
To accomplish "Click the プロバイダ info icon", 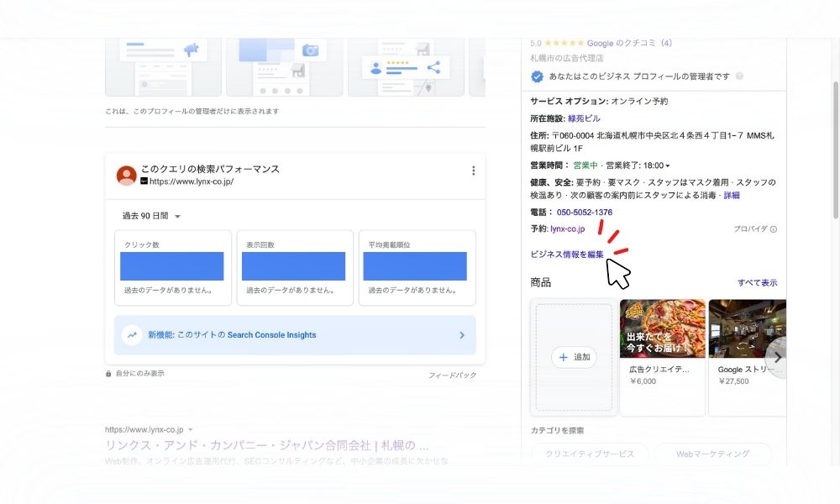I will [773, 229].
